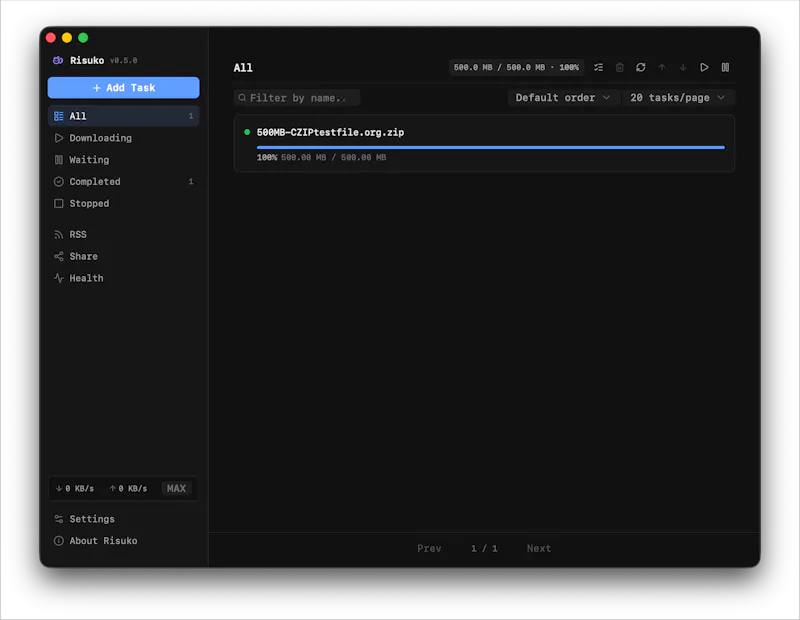The width and height of the screenshot is (800, 620).
Task: Minimize the Risuko window
Action: click(x=67, y=38)
